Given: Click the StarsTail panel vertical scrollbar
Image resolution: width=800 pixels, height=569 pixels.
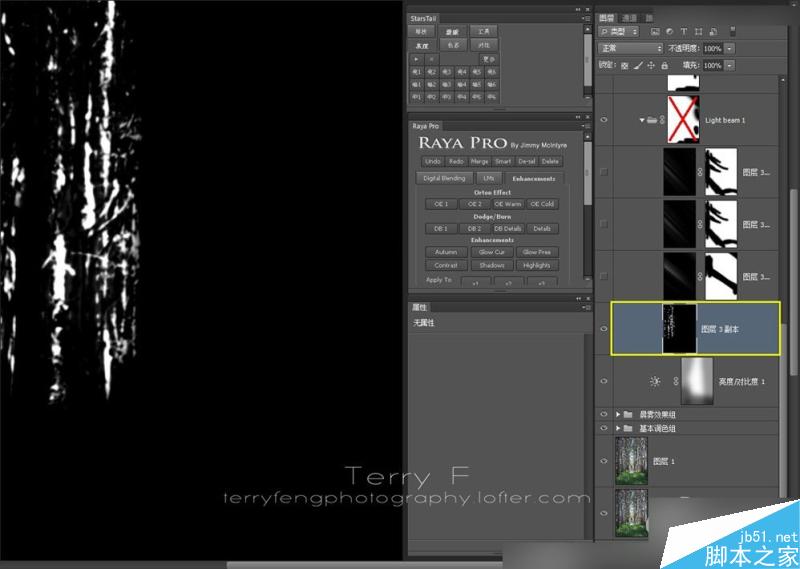Looking at the screenshot, I should (587, 61).
